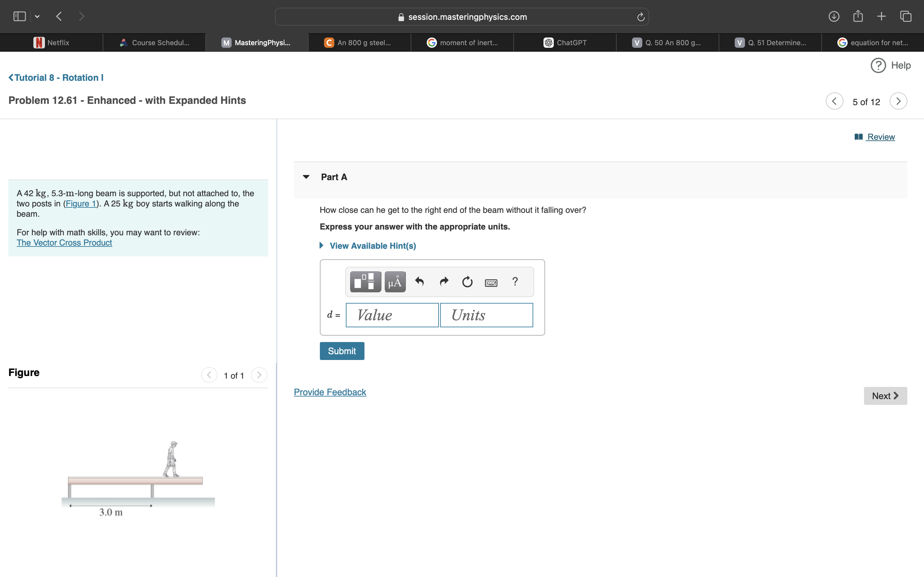
Task: Open Figure 1 link in the problem statement
Action: pyautogui.click(x=81, y=204)
